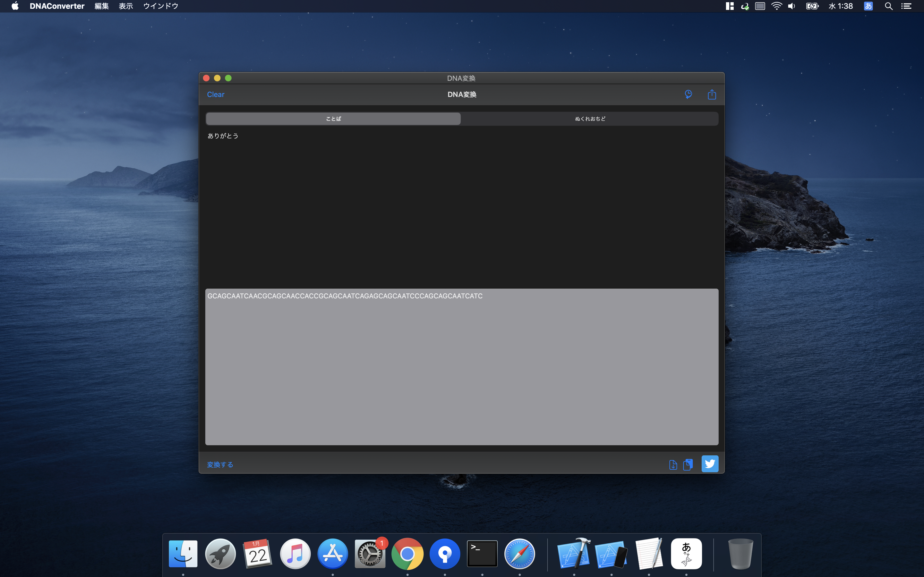Image resolution: width=924 pixels, height=577 pixels.
Task: Open Terminal from the Dock
Action: 482,553
